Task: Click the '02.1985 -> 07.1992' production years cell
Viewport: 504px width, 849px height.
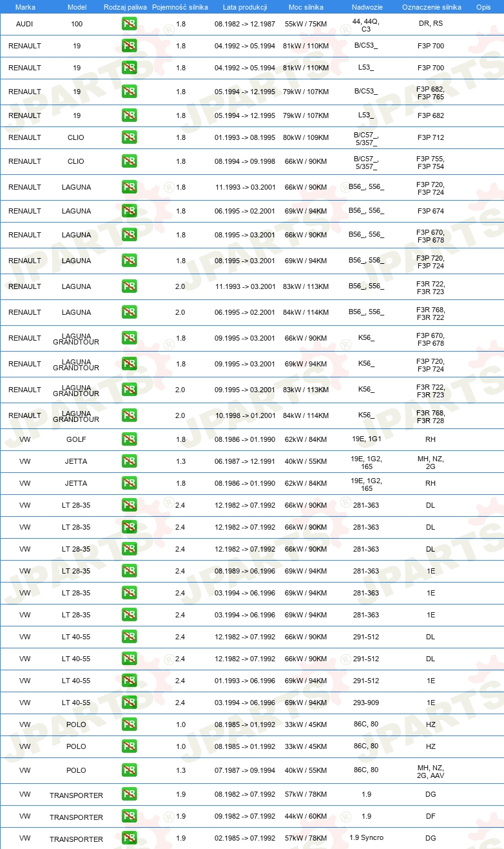Action: click(245, 838)
